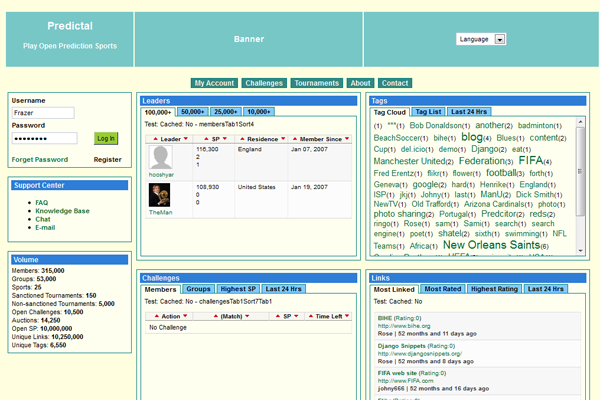Sort Time Left descending arrow
600x400 pixels.
[347, 316]
